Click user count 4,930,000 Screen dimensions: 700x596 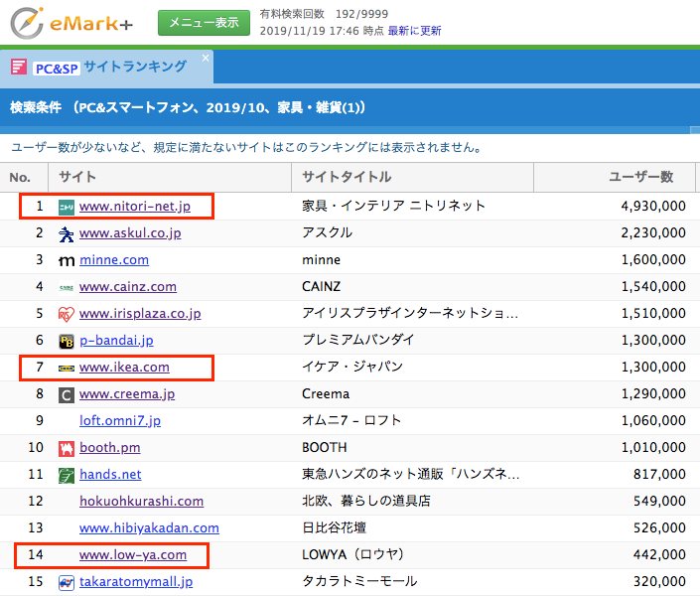[x=653, y=206]
